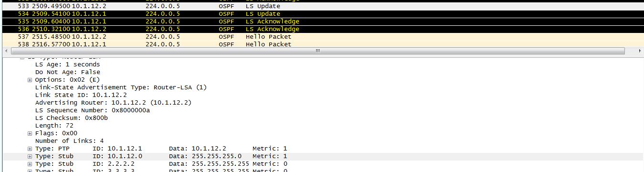This screenshot has height=172, width=644.
Task: Click source 10.1.12.2 in packet 533
Action: tap(89, 6)
